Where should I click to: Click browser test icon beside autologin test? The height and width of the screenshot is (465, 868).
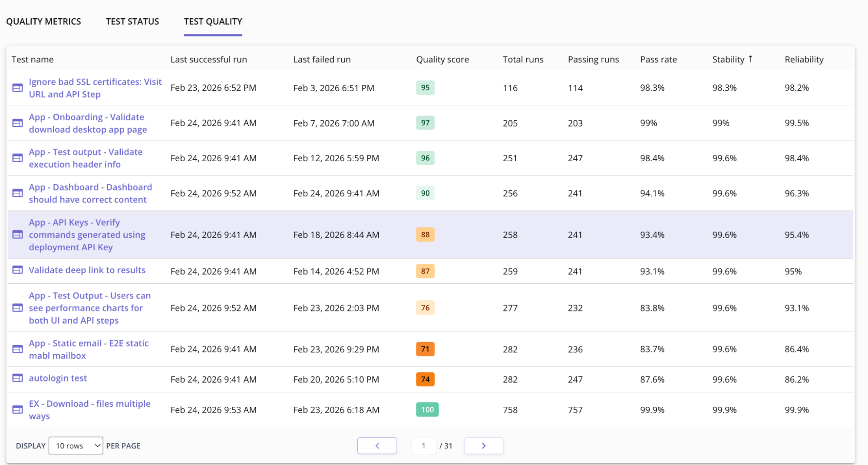[17, 378]
